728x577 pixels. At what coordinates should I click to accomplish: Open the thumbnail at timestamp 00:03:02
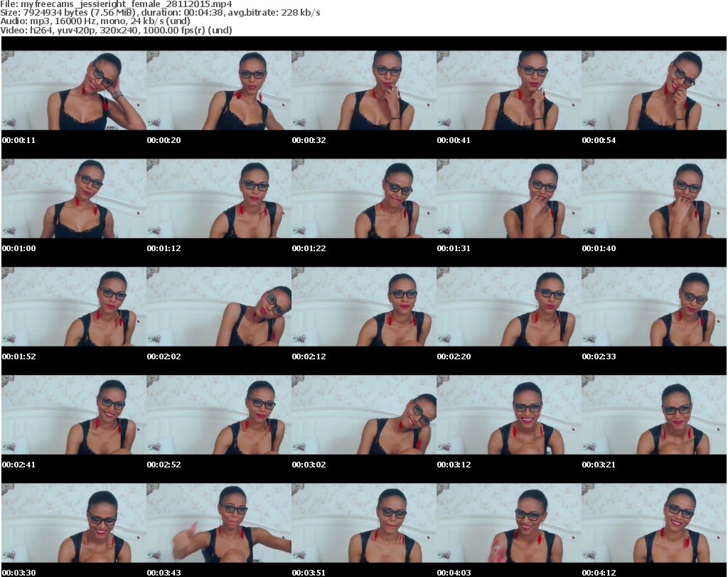tap(363, 415)
